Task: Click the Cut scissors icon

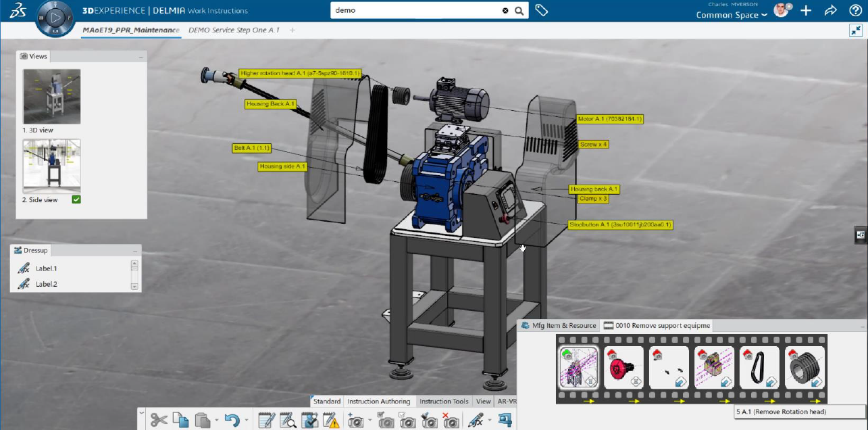Action: [x=158, y=420]
